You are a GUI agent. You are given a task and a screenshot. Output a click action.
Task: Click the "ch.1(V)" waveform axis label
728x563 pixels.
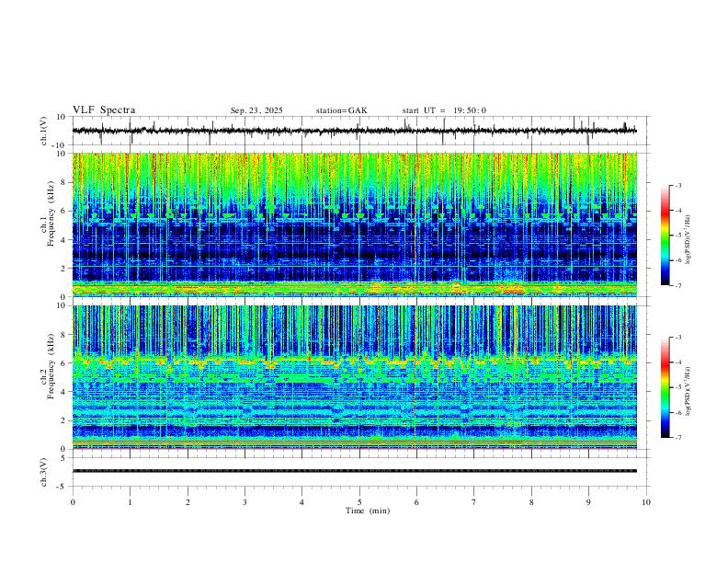point(43,131)
